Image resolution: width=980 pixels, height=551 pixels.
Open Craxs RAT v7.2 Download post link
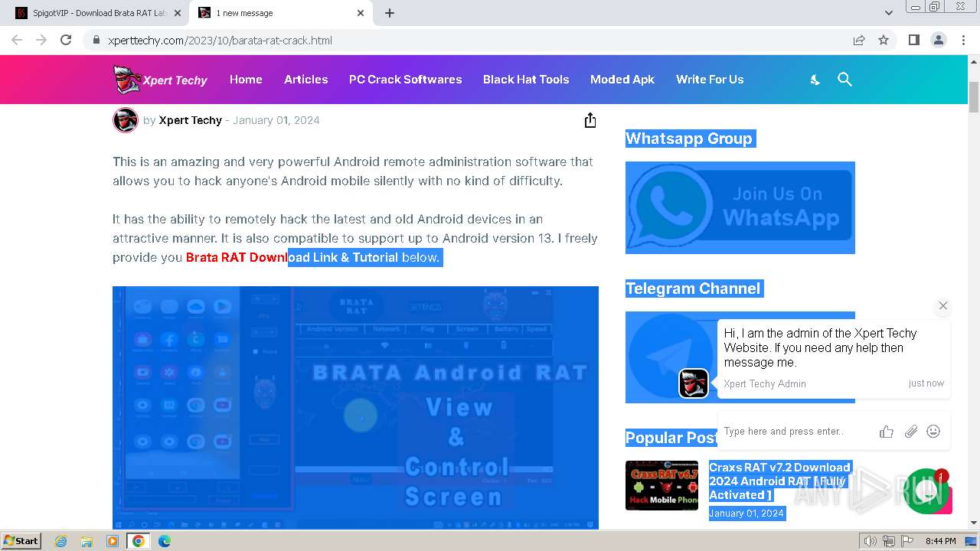779,481
